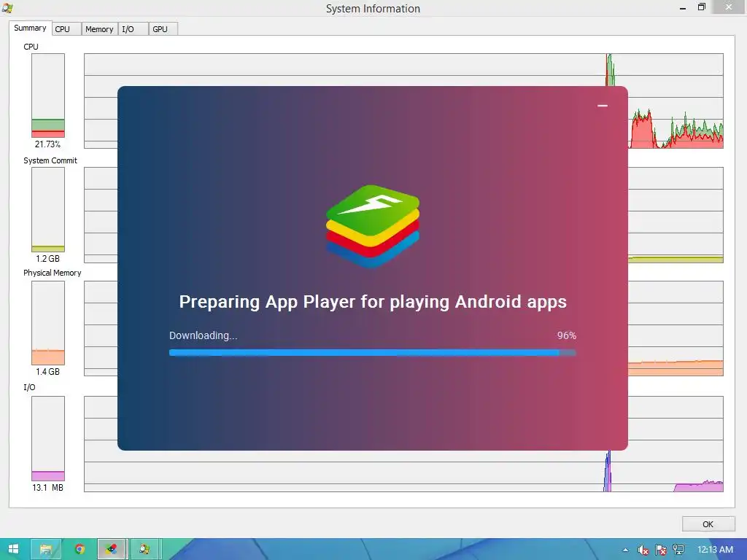Click the muted volume tray icon
The height and width of the screenshot is (560, 747).
[643, 550]
